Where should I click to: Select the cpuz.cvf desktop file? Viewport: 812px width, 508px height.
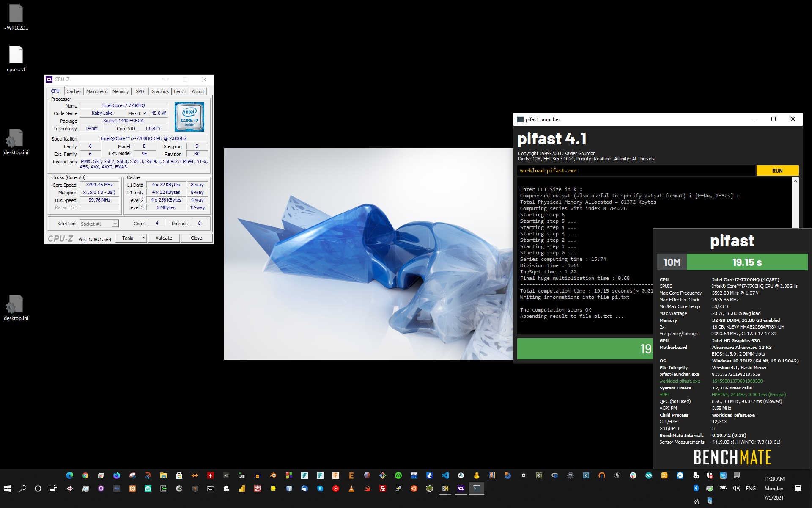pos(16,59)
